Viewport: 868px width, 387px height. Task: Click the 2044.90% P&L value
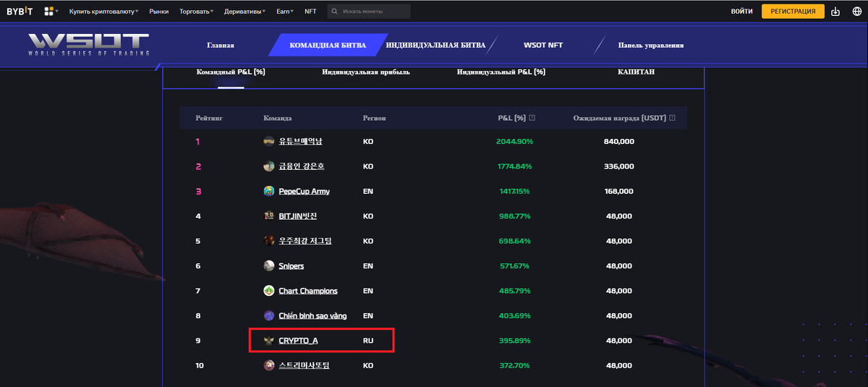coord(514,142)
